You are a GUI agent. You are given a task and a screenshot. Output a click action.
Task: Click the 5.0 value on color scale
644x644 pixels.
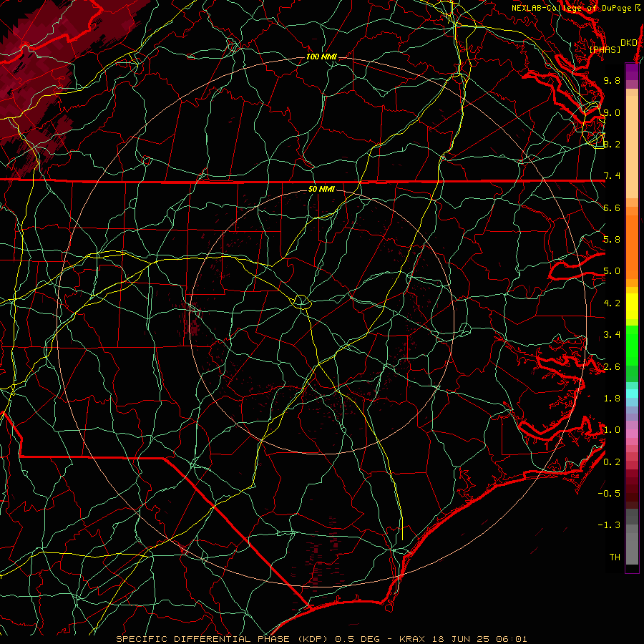coord(612,271)
